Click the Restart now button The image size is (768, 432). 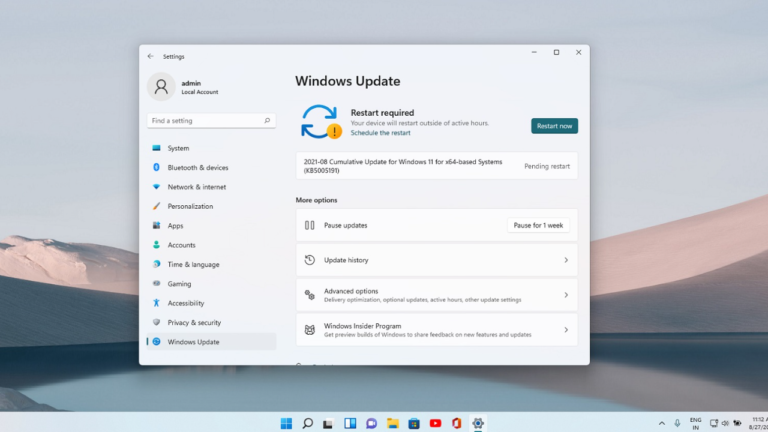coord(554,126)
